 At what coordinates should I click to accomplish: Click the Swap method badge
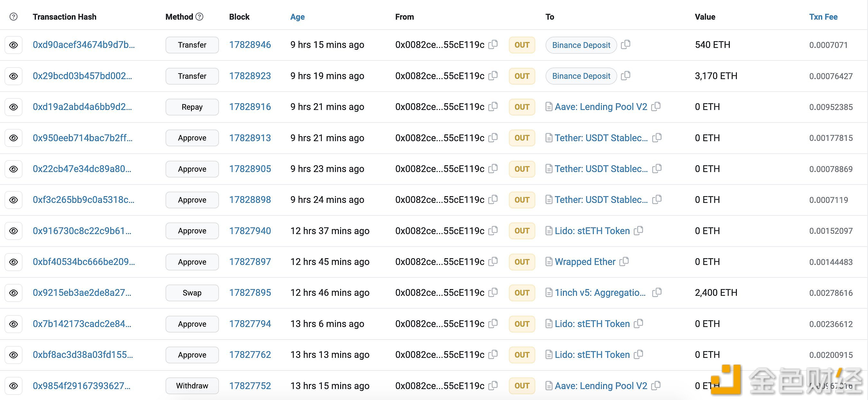(192, 293)
